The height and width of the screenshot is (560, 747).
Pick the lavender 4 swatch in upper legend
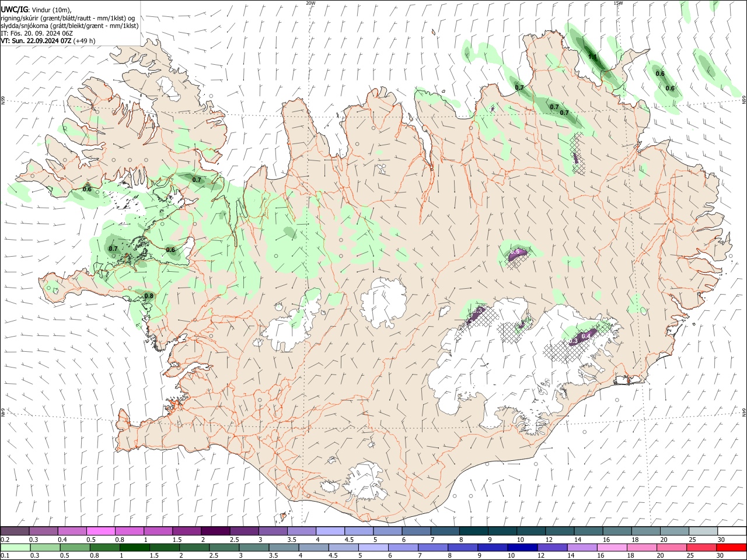pos(330,531)
